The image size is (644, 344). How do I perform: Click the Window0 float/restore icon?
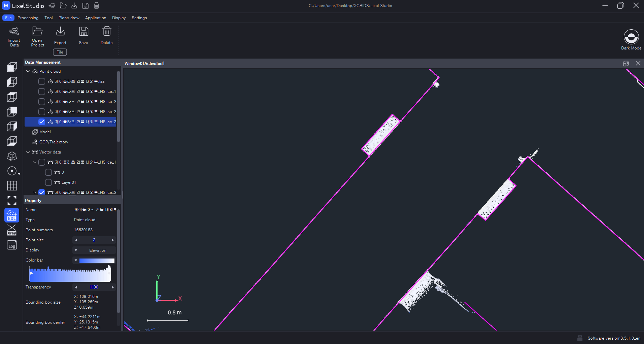[626, 64]
